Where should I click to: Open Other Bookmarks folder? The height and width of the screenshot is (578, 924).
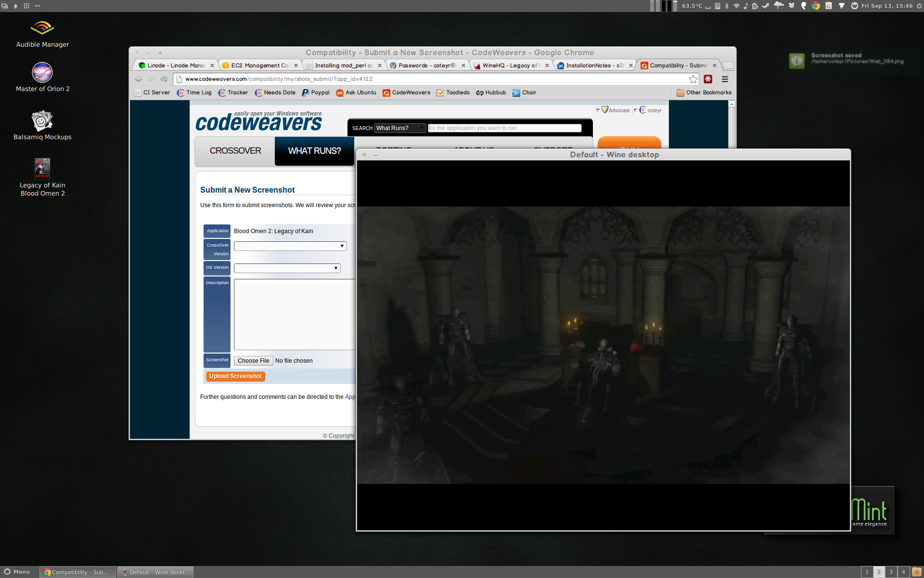click(x=704, y=92)
